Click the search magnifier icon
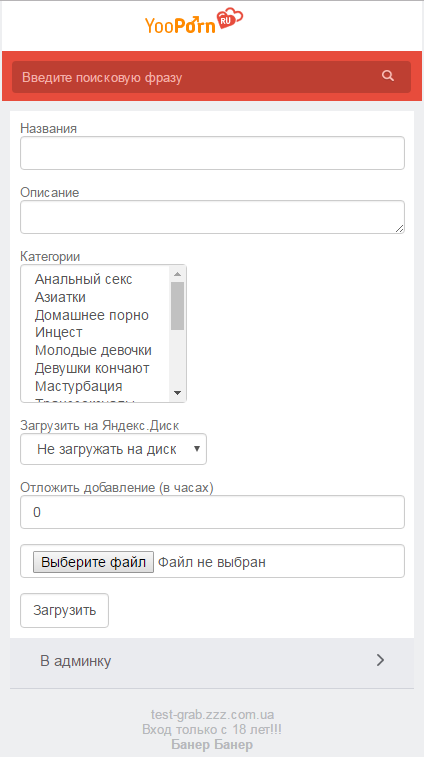Image resolution: width=424 pixels, height=757 pixels. click(x=388, y=76)
